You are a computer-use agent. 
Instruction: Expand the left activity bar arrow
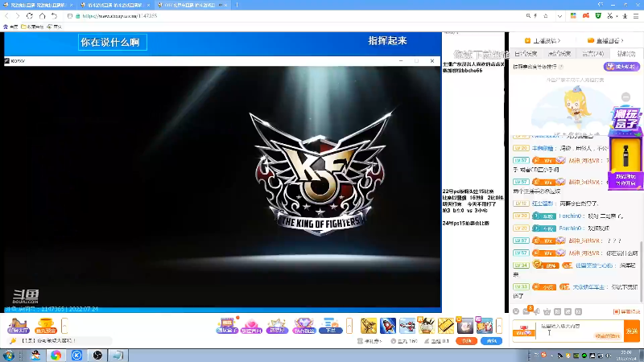point(64,326)
